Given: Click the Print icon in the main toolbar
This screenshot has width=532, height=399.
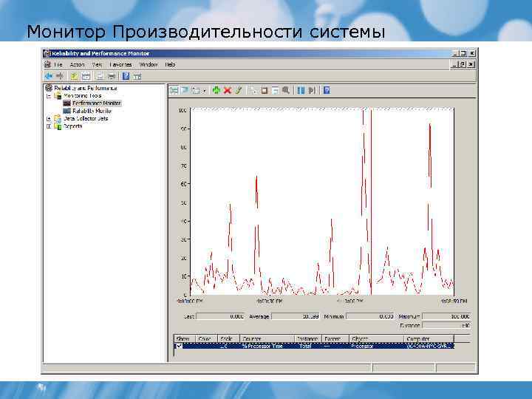Looking at the screenshot, I should [112, 76].
